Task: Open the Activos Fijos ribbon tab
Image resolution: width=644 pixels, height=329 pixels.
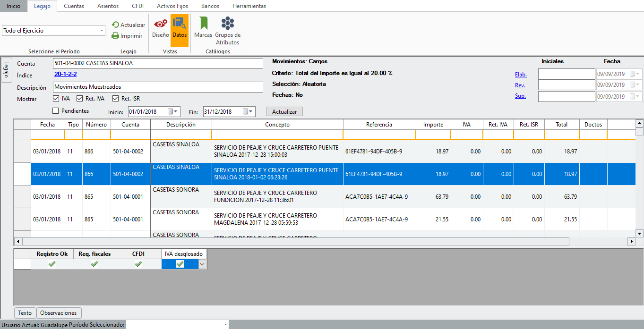Action: coord(172,6)
